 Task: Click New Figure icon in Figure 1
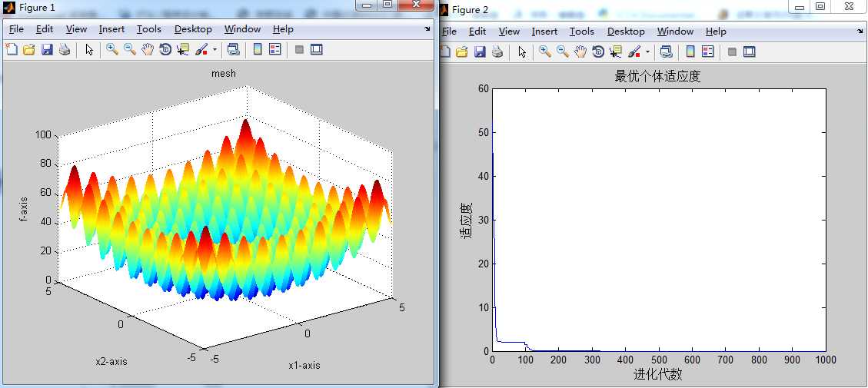tap(11, 50)
